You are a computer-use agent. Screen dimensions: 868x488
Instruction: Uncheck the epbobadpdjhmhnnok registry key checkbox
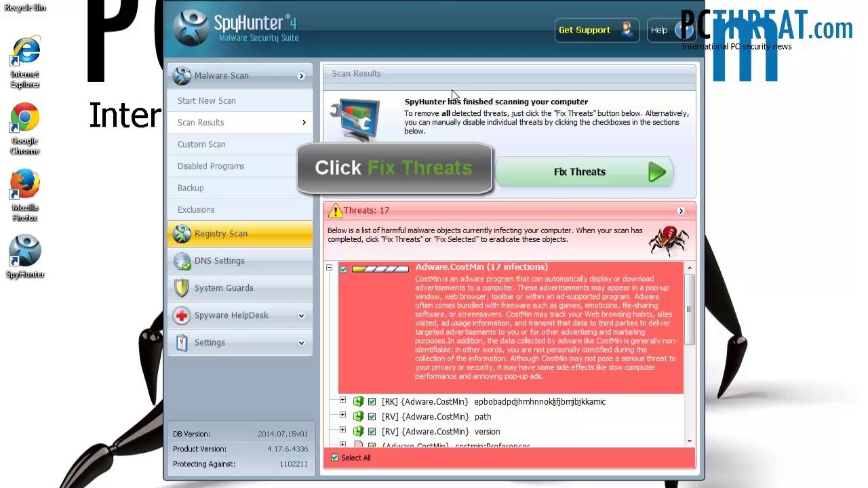tap(372, 402)
